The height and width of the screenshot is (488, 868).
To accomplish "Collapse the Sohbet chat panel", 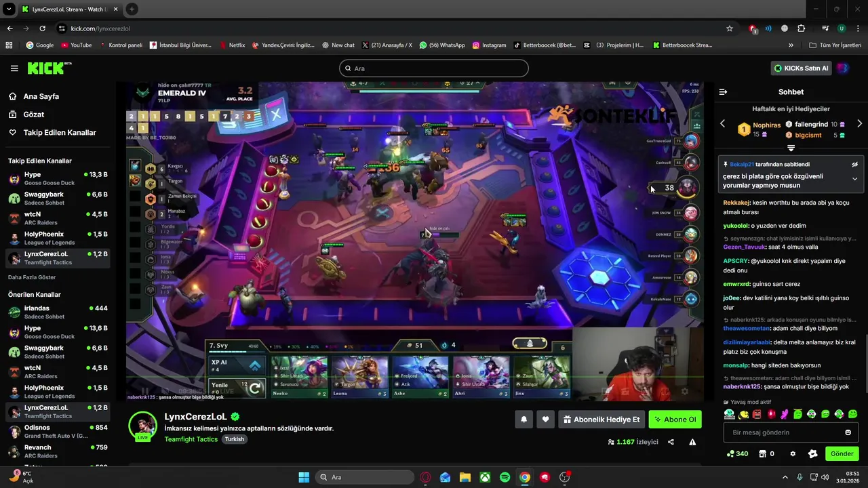I will (723, 91).
